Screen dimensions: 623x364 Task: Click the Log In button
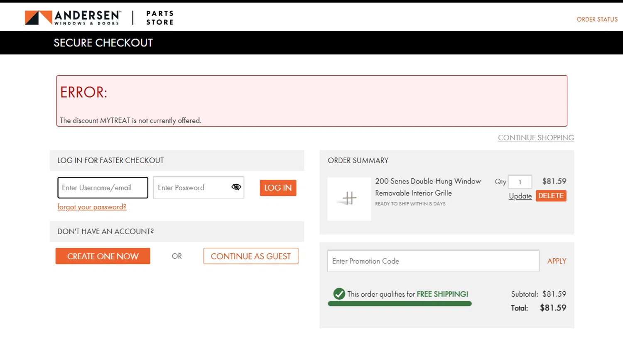tap(278, 188)
